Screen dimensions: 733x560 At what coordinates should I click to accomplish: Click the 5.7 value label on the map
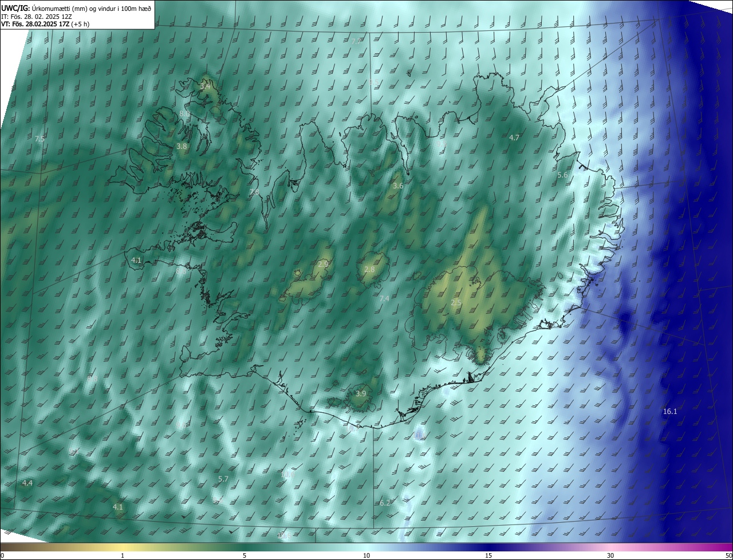(x=223, y=479)
